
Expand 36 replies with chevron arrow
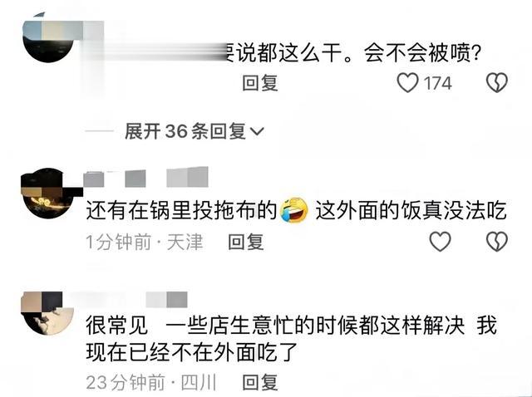tap(257, 131)
